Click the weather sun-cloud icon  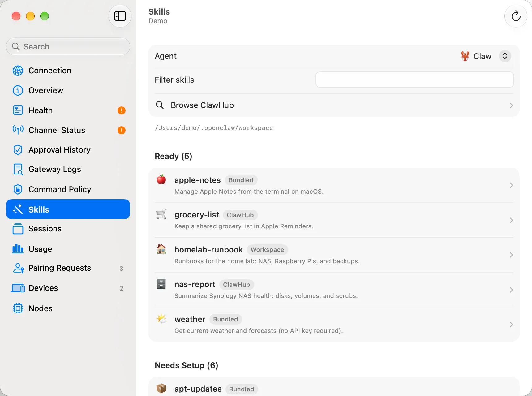point(161,318)
